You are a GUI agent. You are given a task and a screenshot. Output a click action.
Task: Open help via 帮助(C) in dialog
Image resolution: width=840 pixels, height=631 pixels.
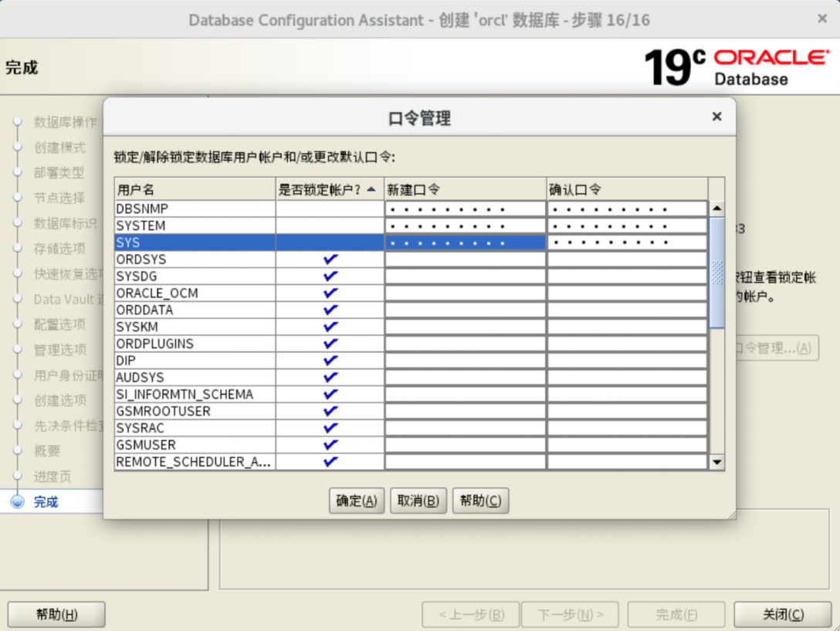tap(480, 500)
